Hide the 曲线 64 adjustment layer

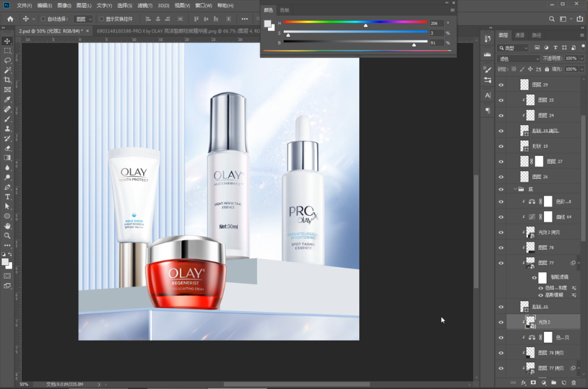click(x=501, y=217)
